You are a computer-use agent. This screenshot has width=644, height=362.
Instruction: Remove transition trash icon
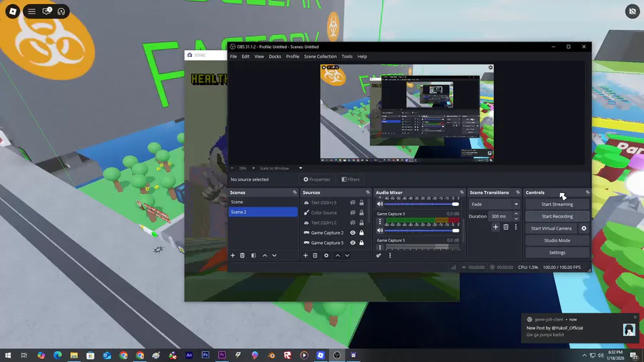pos(506,227)
